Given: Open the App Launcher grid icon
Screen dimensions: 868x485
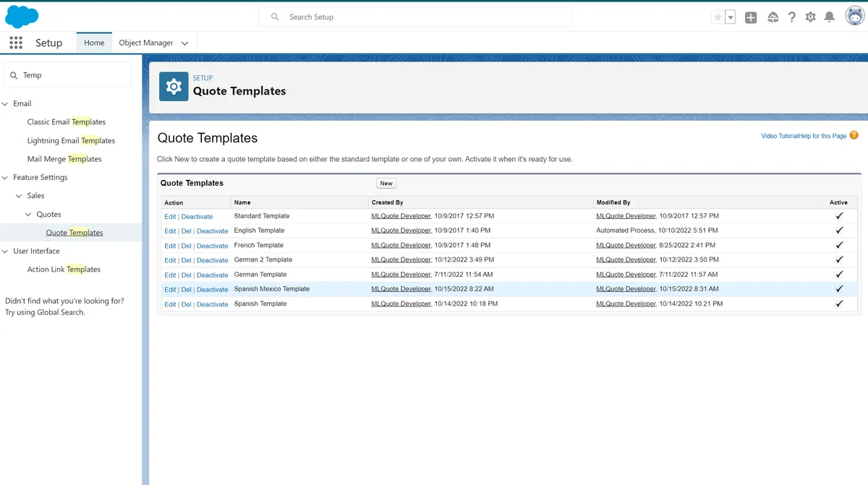Looking at the screenshot, I should 16,43.
